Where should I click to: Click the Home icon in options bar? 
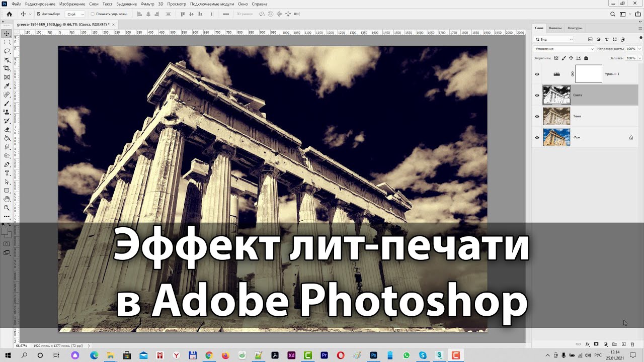[9, 14]
